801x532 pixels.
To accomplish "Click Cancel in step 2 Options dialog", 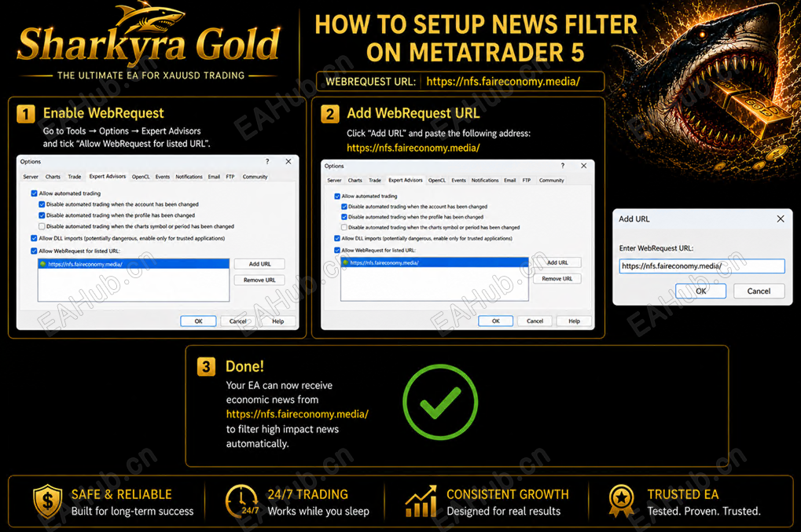I will click(535, 321).
